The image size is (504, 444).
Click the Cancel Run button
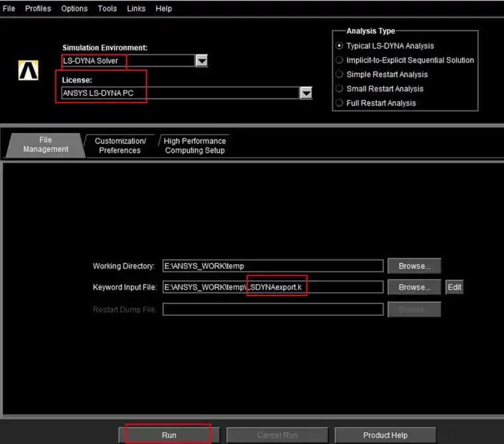[x=277, y=435]
